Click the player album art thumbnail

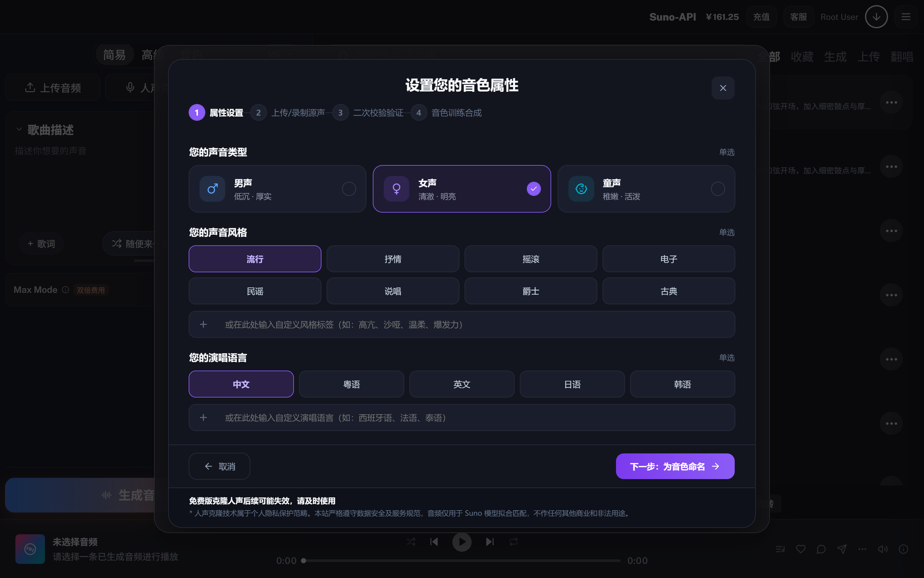tap(30, 549)
